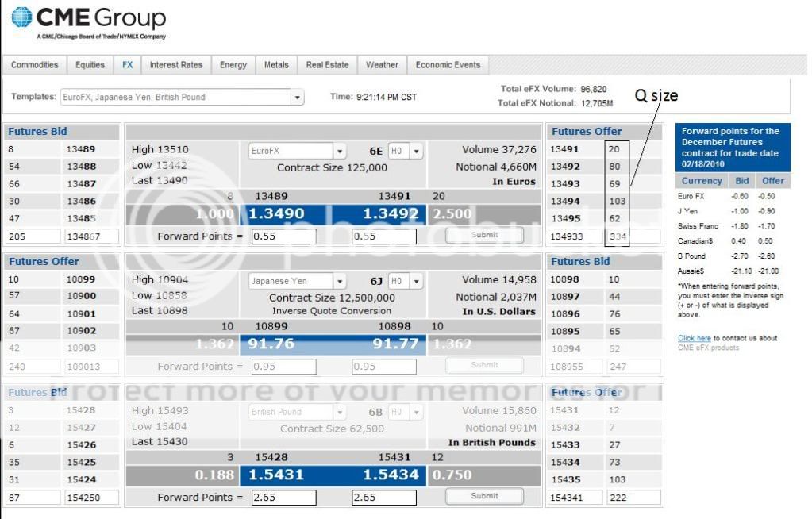Image resolution: width=812 pixels, height=519 pixels.
Task: Click EuroFX bid average price field 134867
Action: [x=91, y=236]
